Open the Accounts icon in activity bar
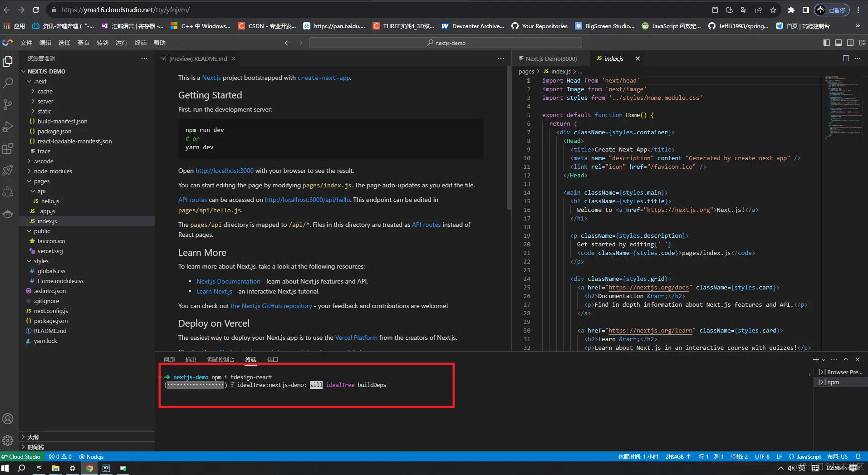This screenshot has width=868, height=475. [8, 419]
